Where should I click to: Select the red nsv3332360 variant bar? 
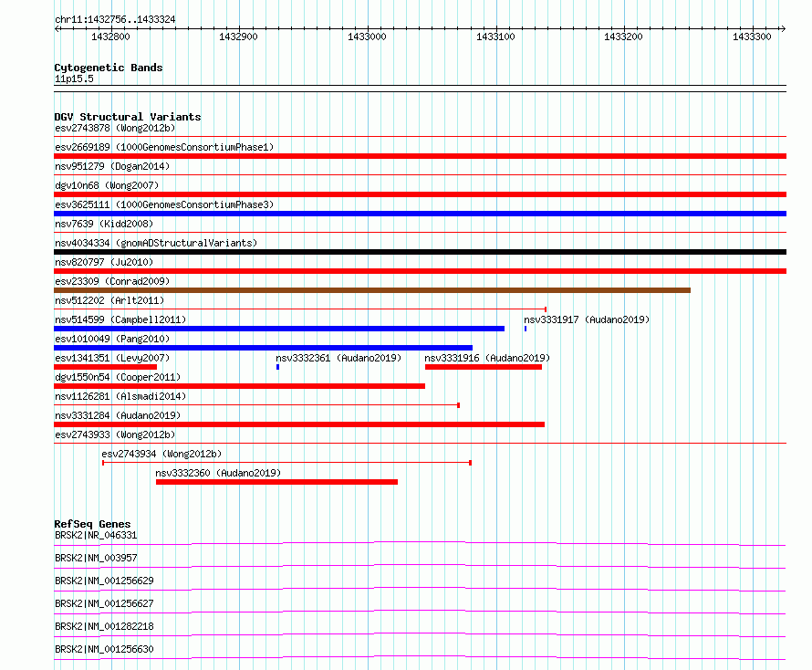tap(277, 482)
